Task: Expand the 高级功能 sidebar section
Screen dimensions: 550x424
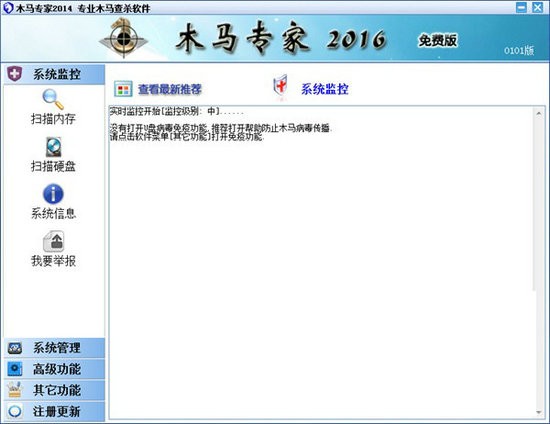Action: click(54, 369)
